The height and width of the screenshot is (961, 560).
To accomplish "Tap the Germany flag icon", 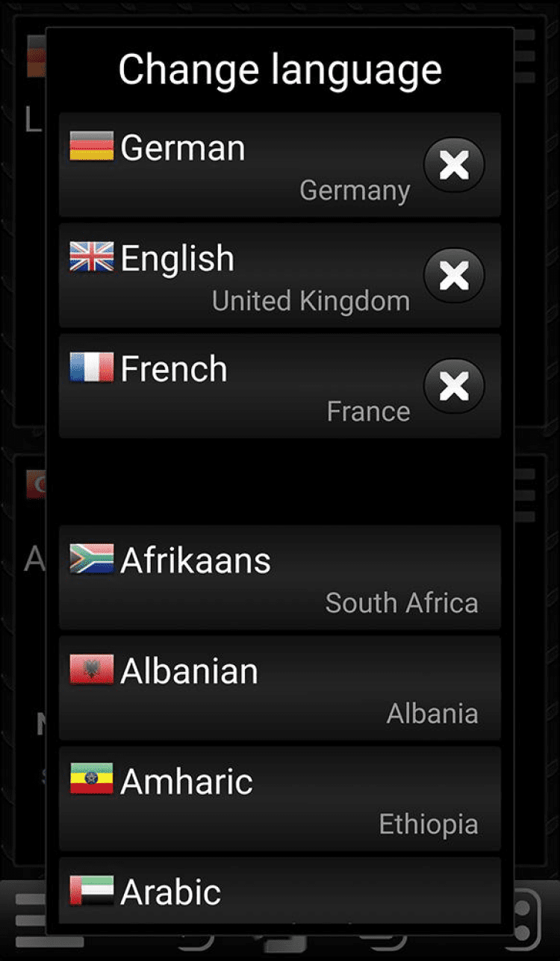I will pyautogui.click(x=92, y=146).
